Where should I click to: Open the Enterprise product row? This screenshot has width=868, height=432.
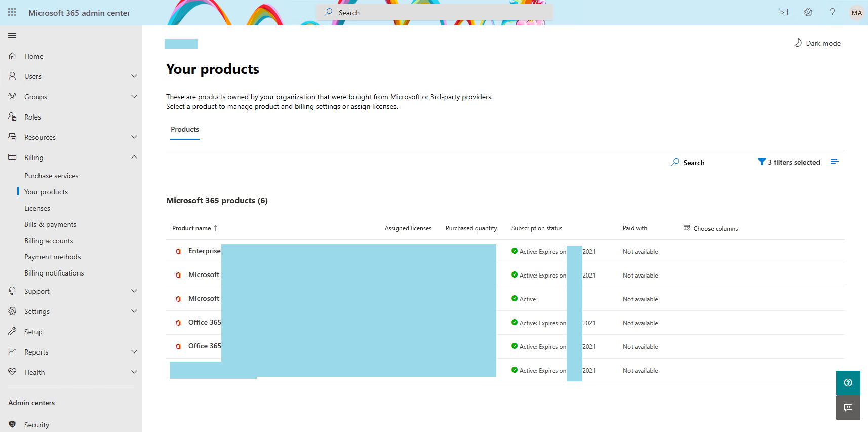coord(505,251)
